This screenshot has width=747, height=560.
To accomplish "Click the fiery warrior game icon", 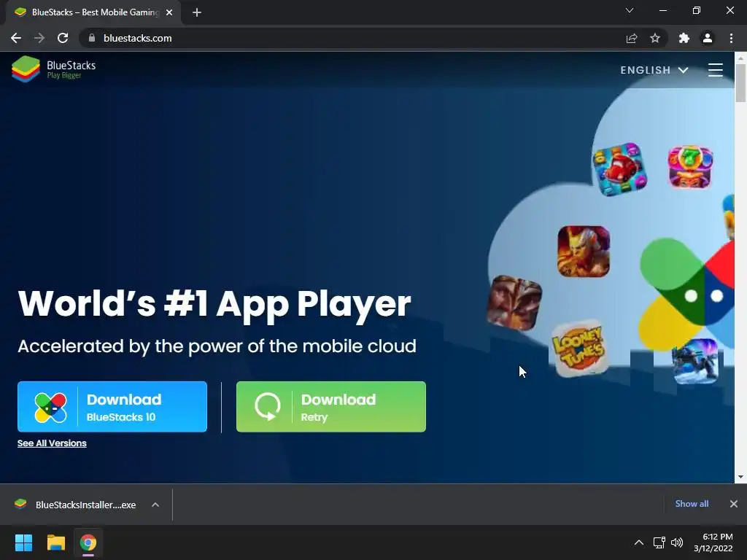I will pos(584,252).
